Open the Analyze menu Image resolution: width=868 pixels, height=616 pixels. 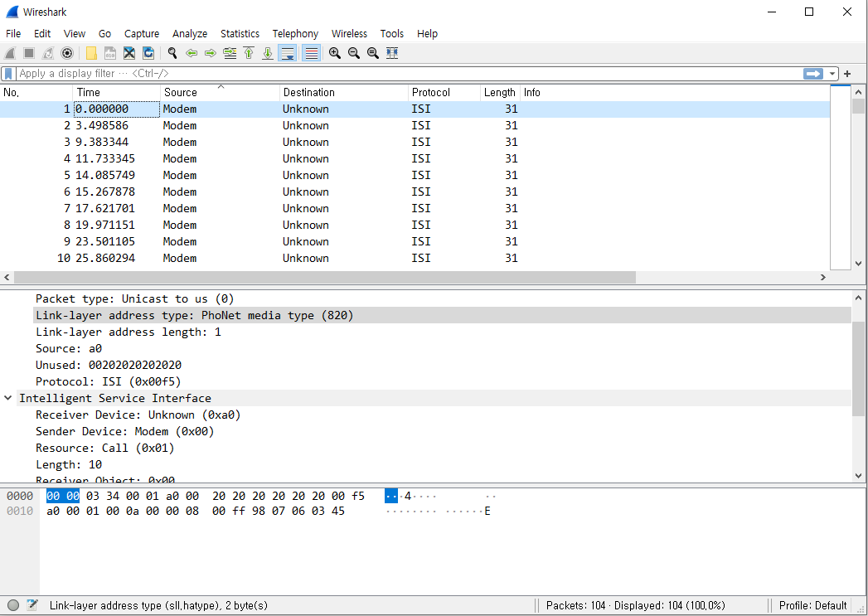(190, 34)
